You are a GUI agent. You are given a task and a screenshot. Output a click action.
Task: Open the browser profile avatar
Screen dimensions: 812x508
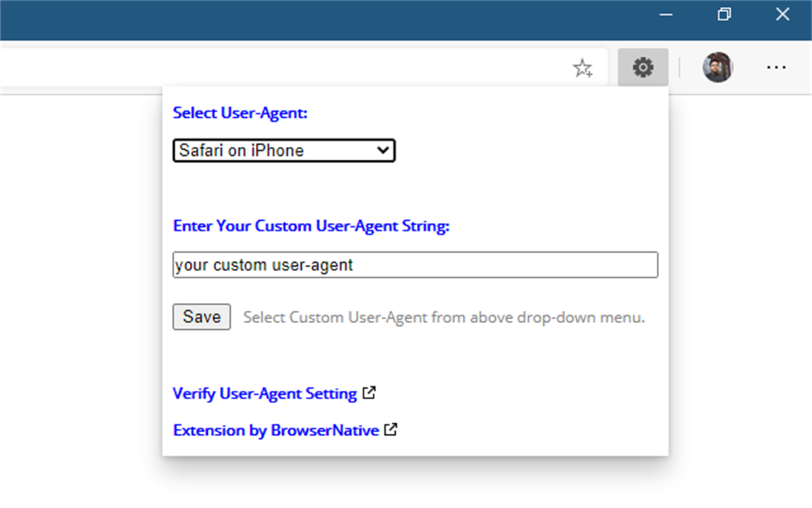click(718, 67)
